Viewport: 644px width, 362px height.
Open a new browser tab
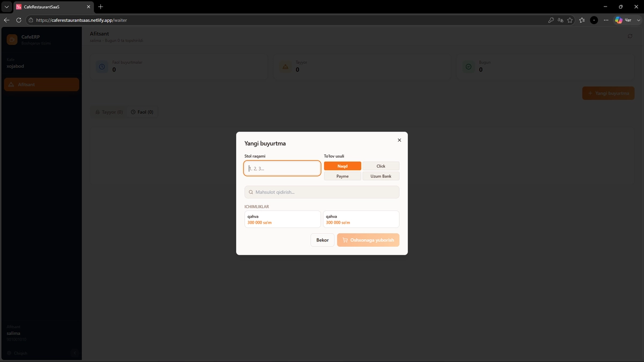[x=100, y=7]
